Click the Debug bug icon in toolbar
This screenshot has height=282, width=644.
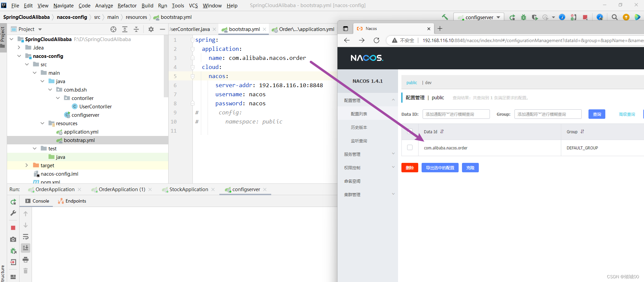point(524,17)
